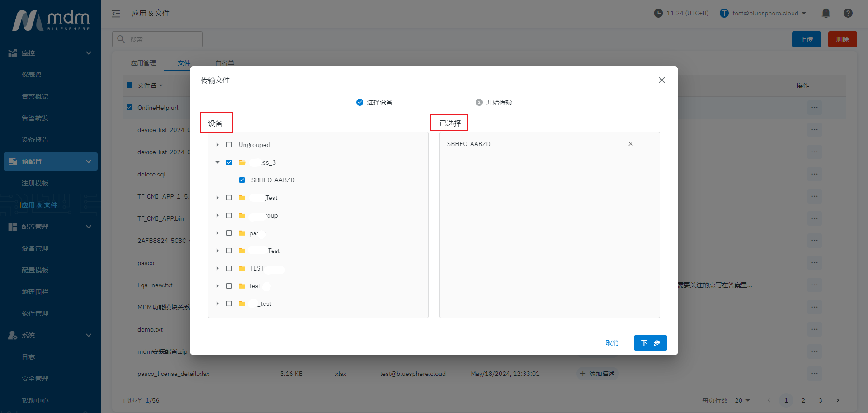Image resolution: width=868 pixels, height=413 pixels.
Task: Open the rows-per-page dropdown showing 20
Action: 742,400
